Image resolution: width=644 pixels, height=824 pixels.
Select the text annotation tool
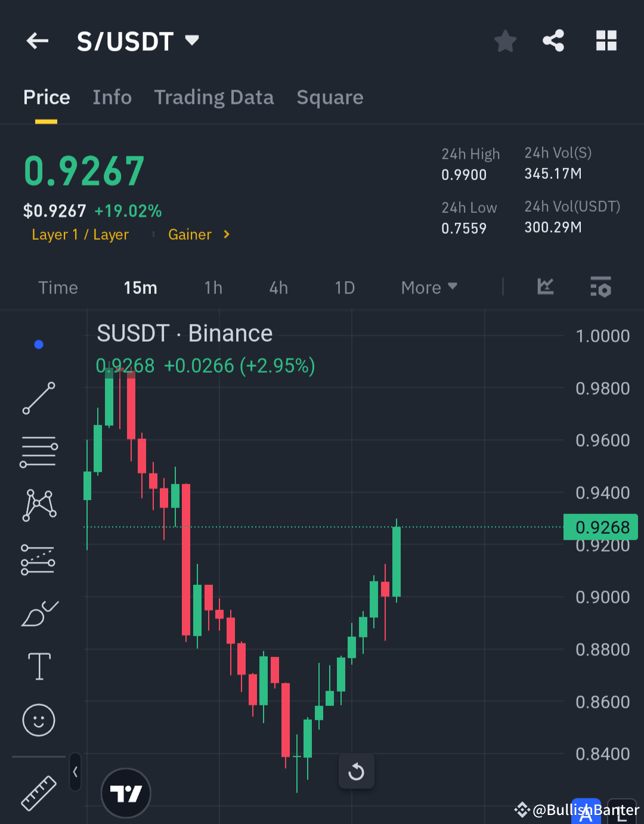39,667
